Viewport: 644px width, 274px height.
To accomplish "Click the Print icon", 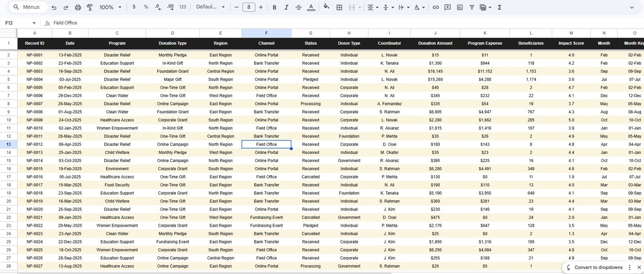I will pos(78,7).
